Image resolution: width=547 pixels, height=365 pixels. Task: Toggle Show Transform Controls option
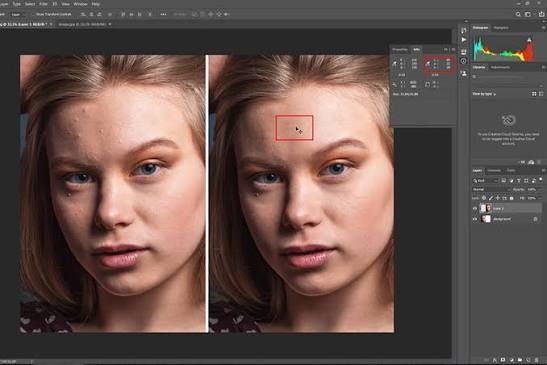point(53,14)
